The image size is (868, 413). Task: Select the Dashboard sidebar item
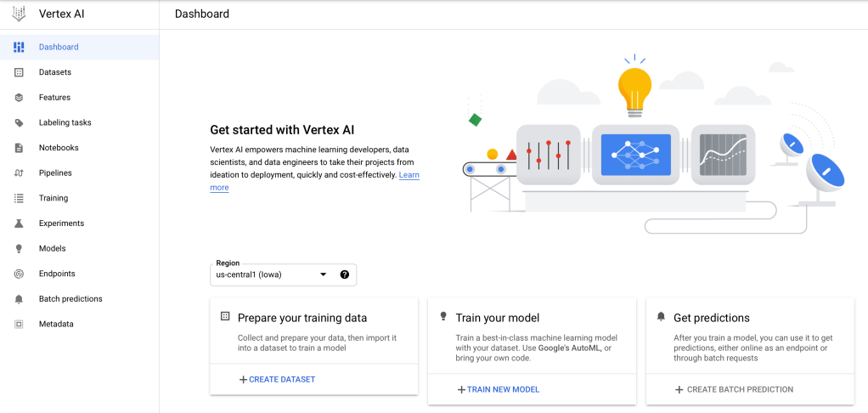[x=59, y=47]
